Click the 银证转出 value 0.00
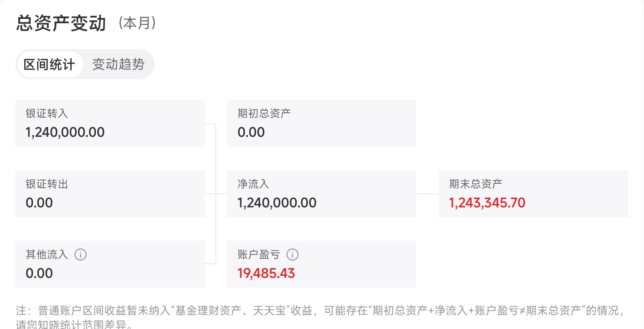This screenshot has width=644, height=329. coord(39,203)
